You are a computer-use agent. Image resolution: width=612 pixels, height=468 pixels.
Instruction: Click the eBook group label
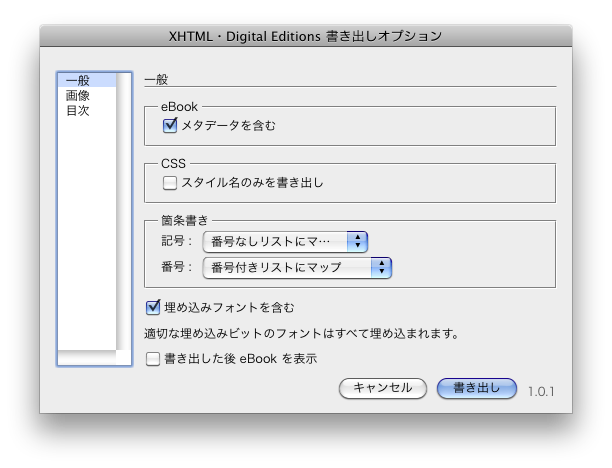(x=179, y=107)
